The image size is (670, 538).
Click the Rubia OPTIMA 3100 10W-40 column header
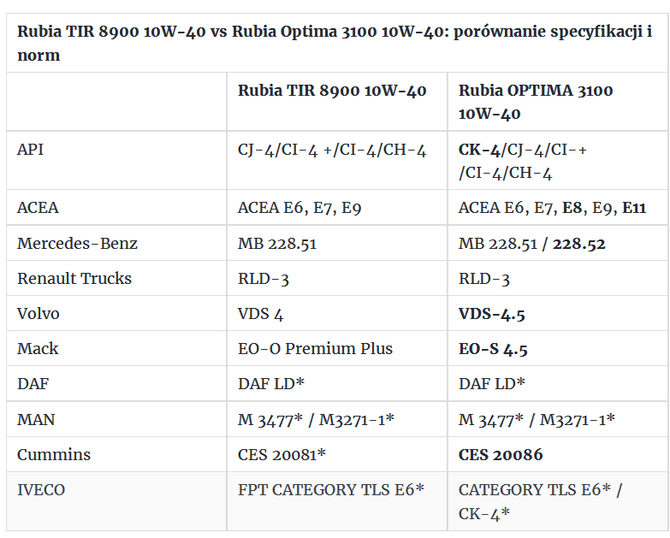click(535, 102)
